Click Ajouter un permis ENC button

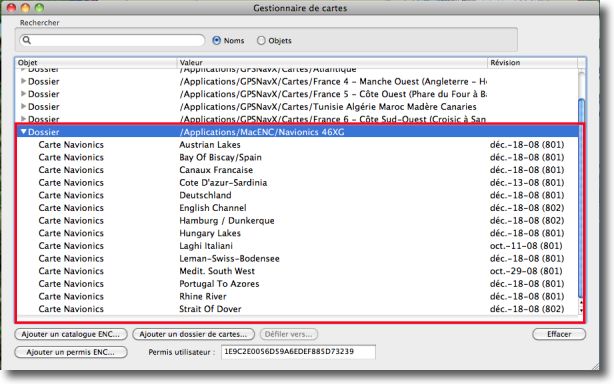click(71, 352)
